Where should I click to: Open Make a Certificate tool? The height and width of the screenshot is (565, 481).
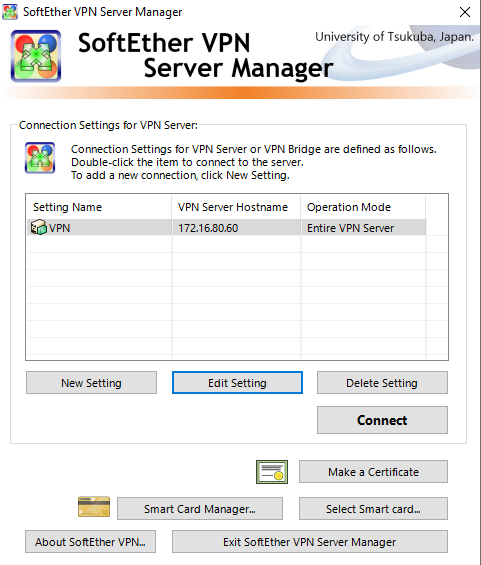click(373, 472)
